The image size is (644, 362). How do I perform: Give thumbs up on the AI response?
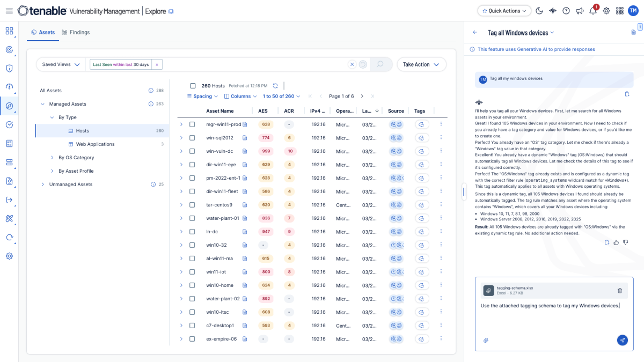coord(616,242)
